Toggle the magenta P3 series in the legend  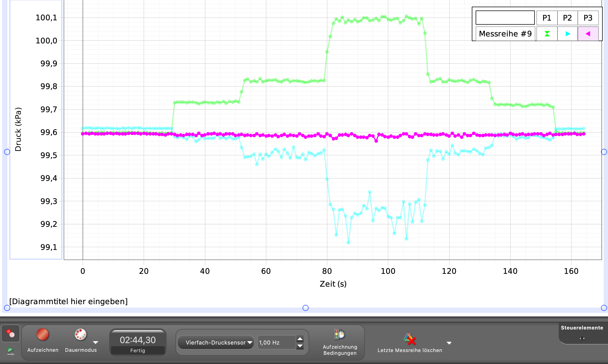588,34
